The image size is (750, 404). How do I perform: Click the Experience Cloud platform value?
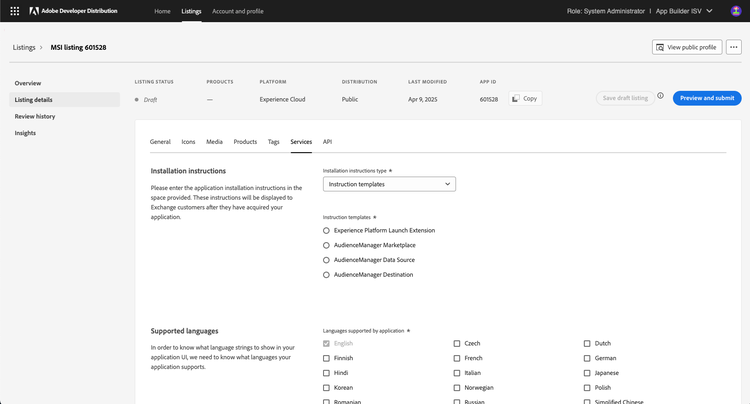[x=282, y=99]
